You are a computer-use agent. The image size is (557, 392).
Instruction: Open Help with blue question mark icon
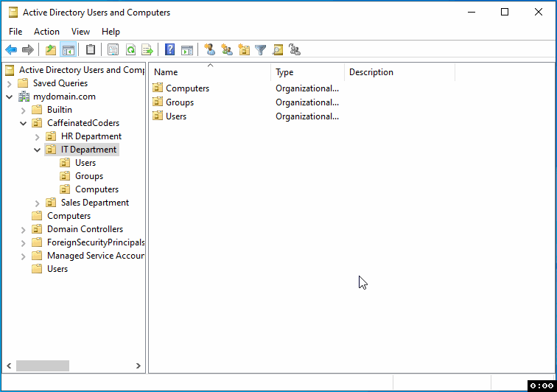click(x=169, y=50)
